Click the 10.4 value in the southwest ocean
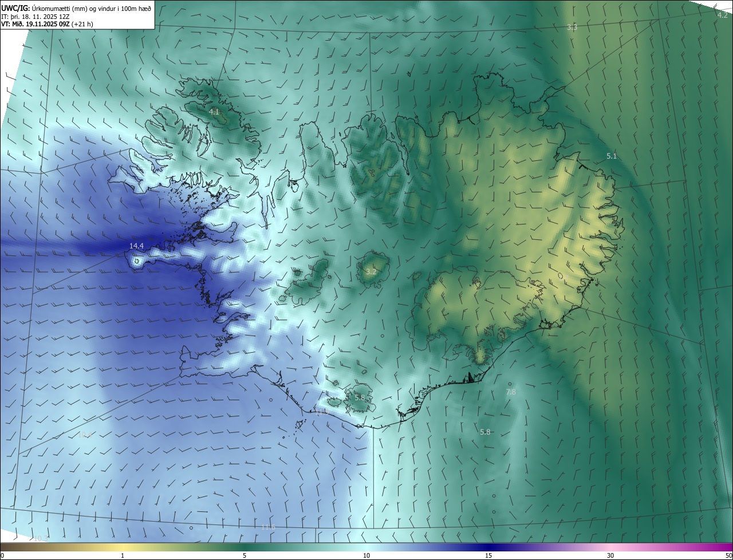This screenshot has height=560, width=733. [x=85, y=435]
